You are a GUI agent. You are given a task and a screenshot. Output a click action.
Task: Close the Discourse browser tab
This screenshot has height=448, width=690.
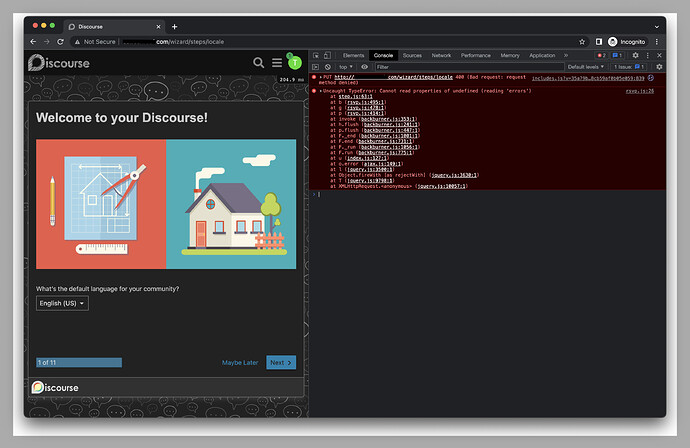(158, 27)
